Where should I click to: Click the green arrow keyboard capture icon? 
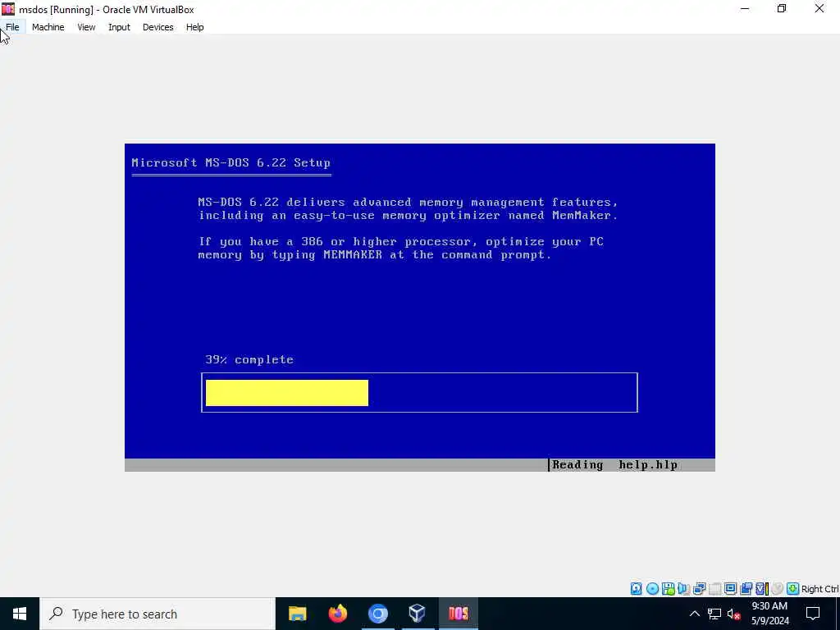(x=793, y=589)
